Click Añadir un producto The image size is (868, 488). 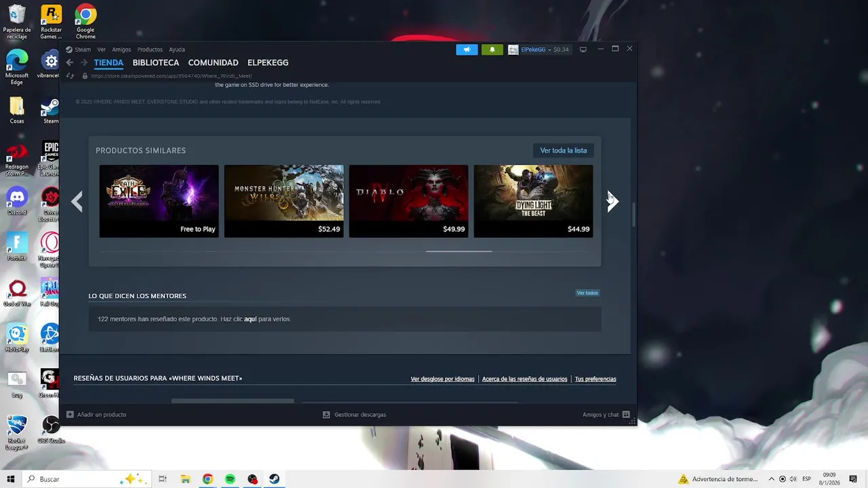(96, 415)
